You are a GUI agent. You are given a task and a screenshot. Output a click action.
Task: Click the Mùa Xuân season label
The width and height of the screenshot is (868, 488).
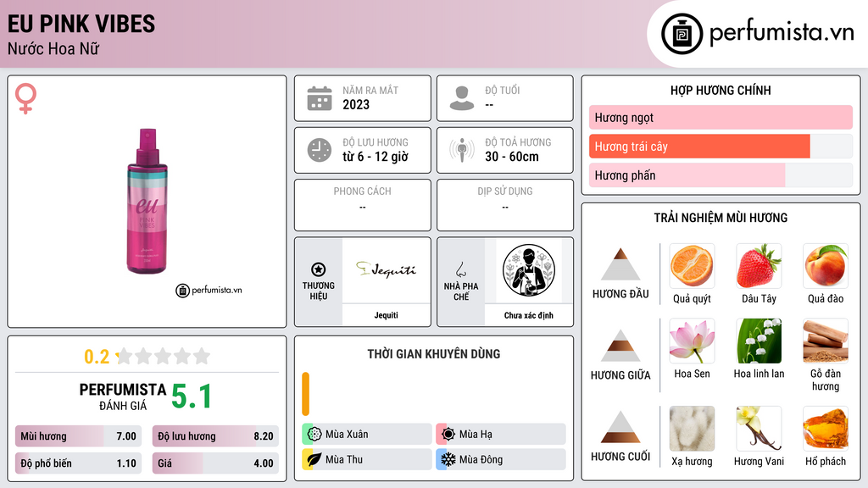tap(347, 435)
